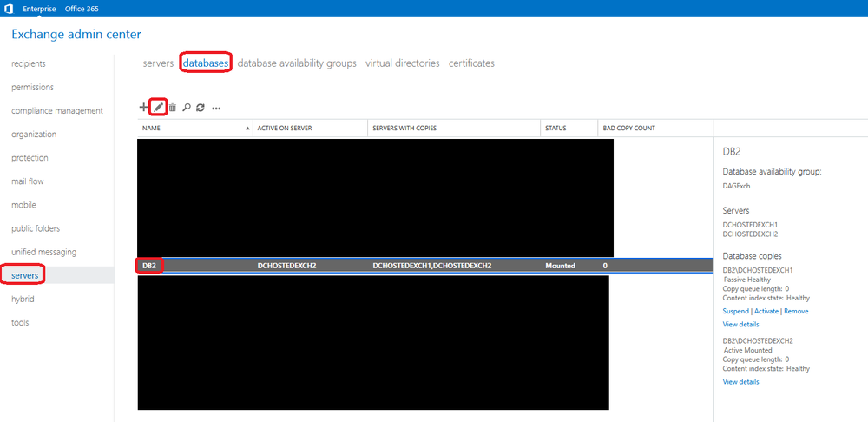Open organization section
The height and width of the screenshot is (422, 868).
[x=34, y=134]
